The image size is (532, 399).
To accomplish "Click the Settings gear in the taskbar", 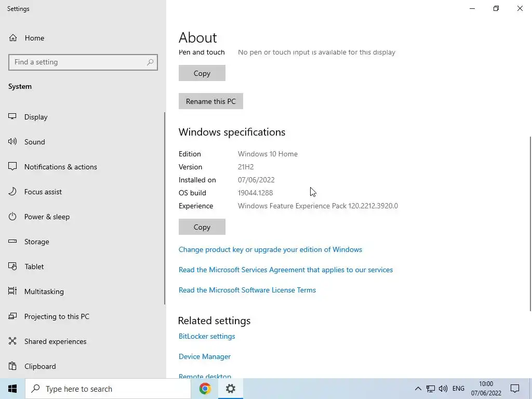I will (230, 389).
